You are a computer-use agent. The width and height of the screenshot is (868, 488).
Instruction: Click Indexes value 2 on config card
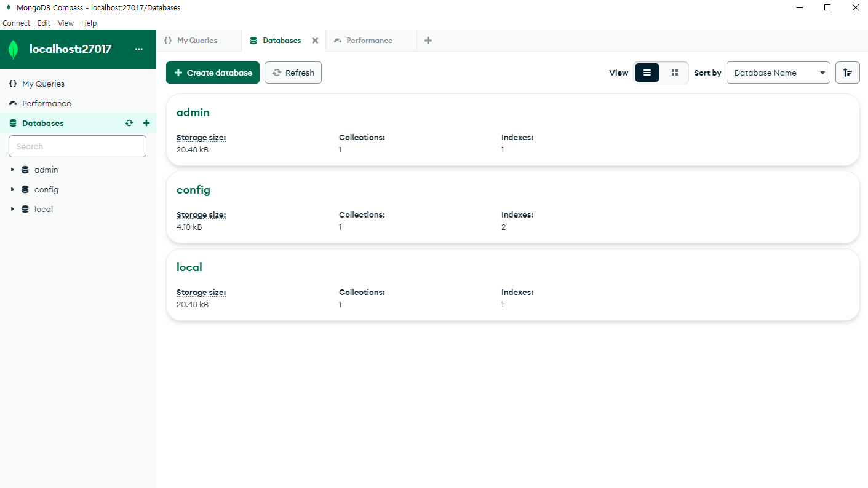503,227
